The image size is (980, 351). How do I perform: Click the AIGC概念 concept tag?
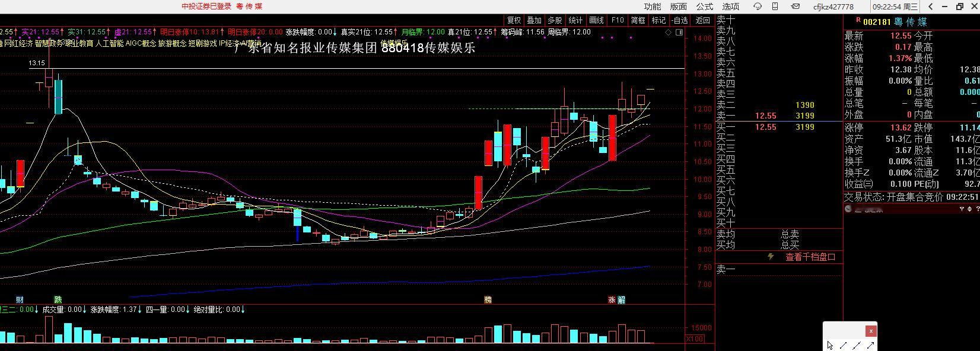click(141, 43)
